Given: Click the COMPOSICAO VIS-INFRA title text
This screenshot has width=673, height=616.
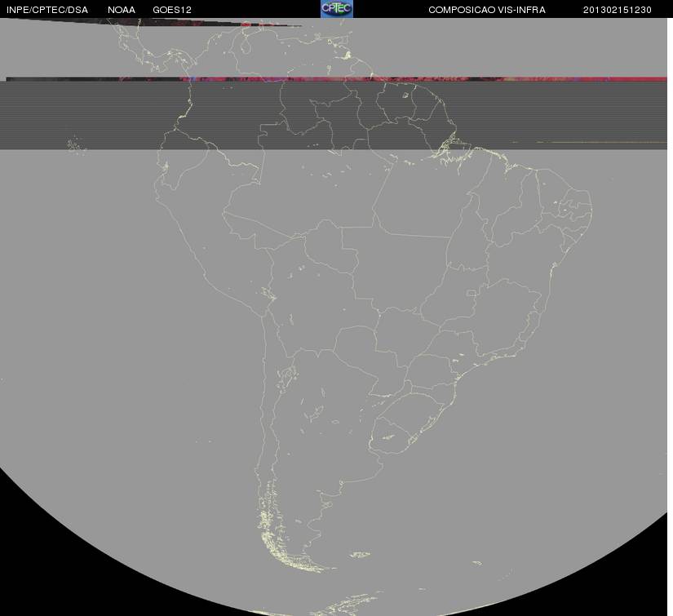Looking at the screenshot, I should pos(487,10).
